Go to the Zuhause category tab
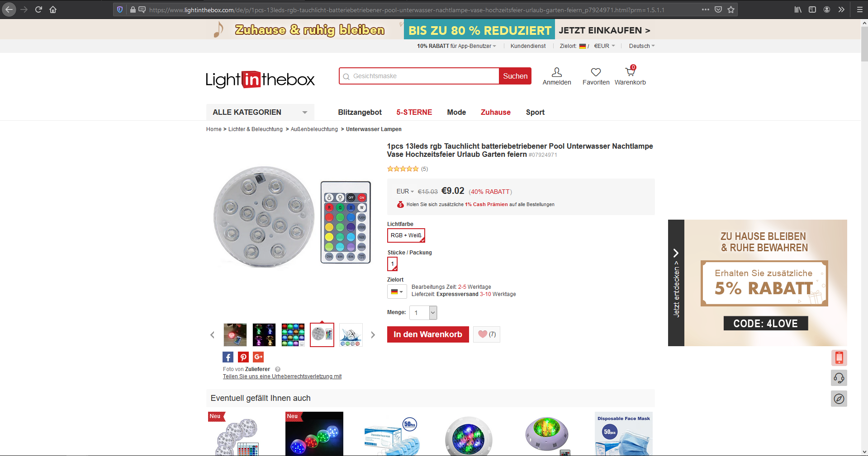 click(x=495, y=112)
